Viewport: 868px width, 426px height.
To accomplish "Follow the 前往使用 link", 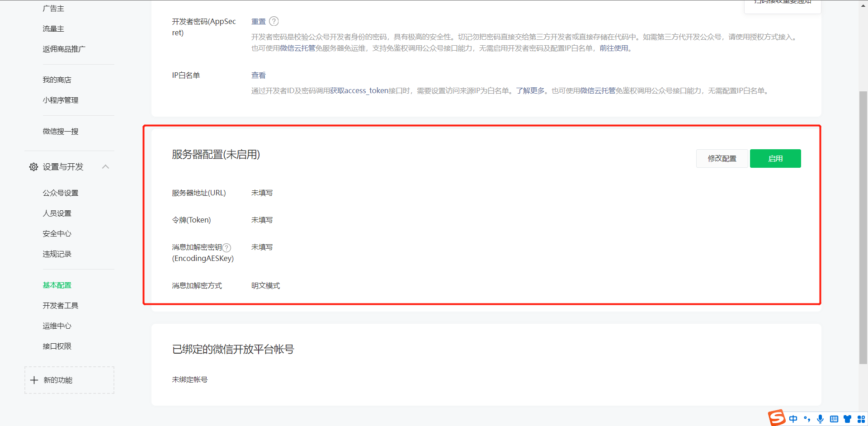I will click(x=614, y=48).
